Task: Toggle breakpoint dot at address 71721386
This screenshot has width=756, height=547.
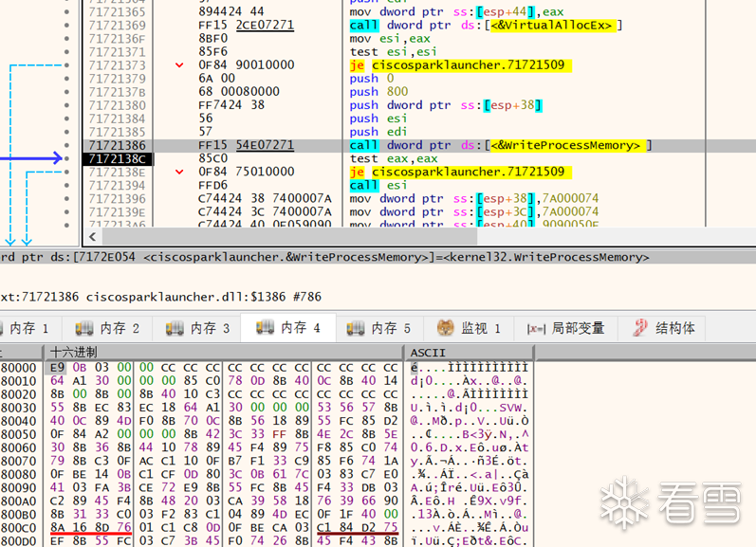Action: 66,145
